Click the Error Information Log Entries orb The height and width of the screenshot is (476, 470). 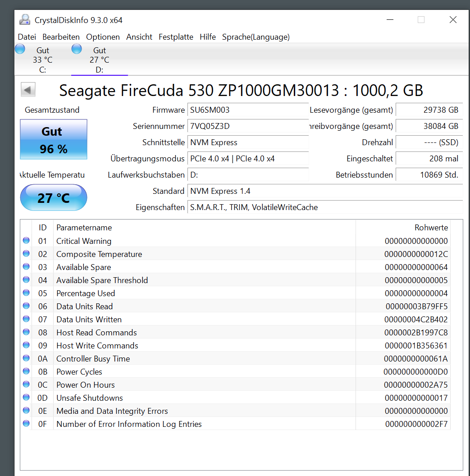[x=27, y=423]
